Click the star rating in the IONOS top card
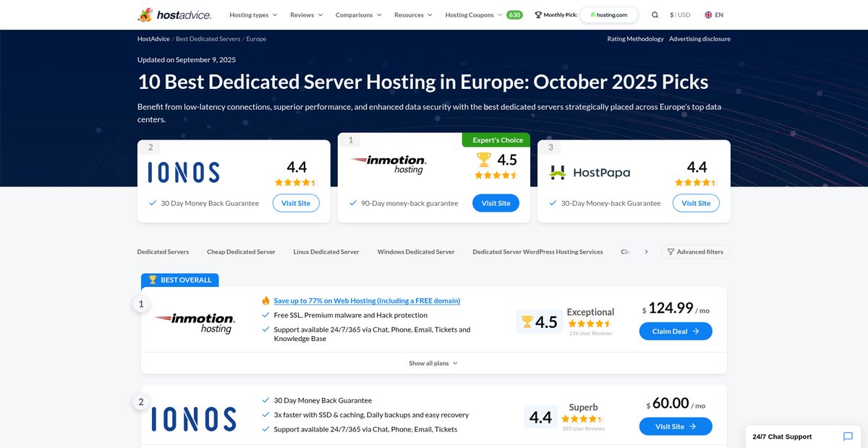Screen dimensions: 868x448 (296, 183)
